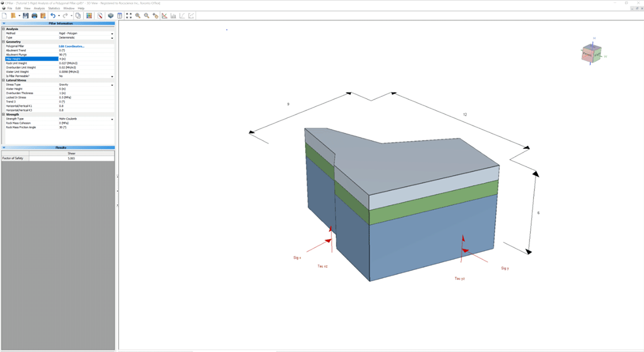Click the Edit Coordinates link

click(71, 46)
